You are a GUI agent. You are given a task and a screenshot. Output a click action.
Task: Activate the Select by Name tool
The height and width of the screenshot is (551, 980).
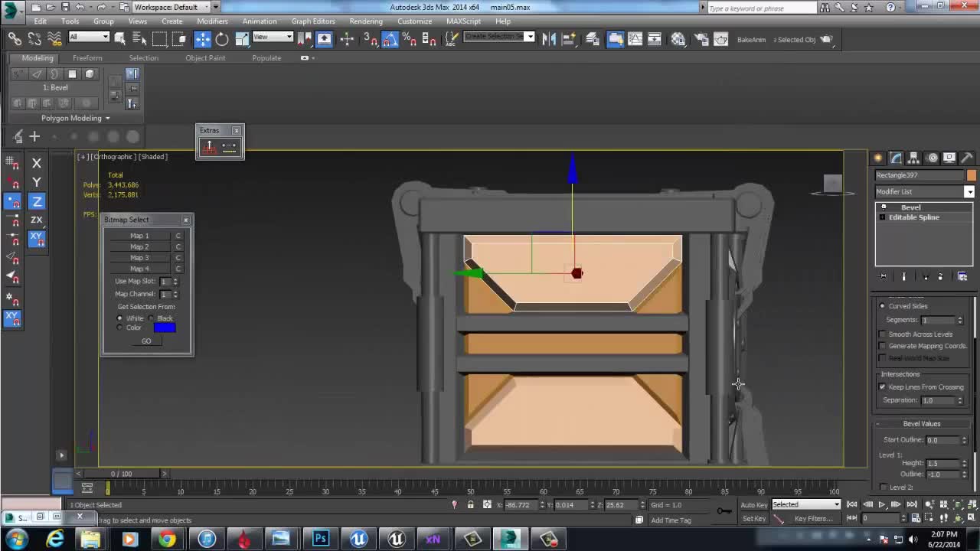pyautogui.click(x=139, y=39)
